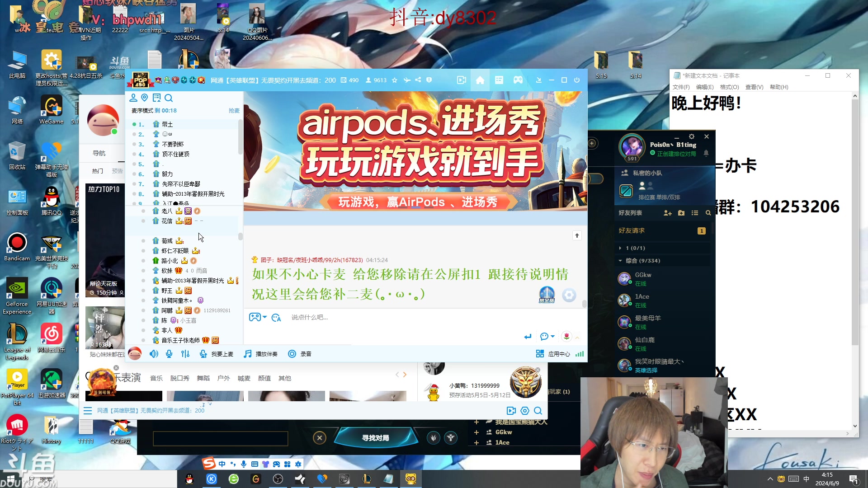
Task: Open Notepad 查看(V) menu
Action: (754, 87)
